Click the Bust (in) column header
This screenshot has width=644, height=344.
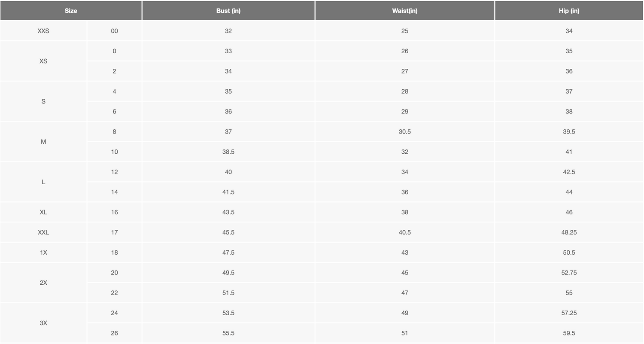point(228,11)
